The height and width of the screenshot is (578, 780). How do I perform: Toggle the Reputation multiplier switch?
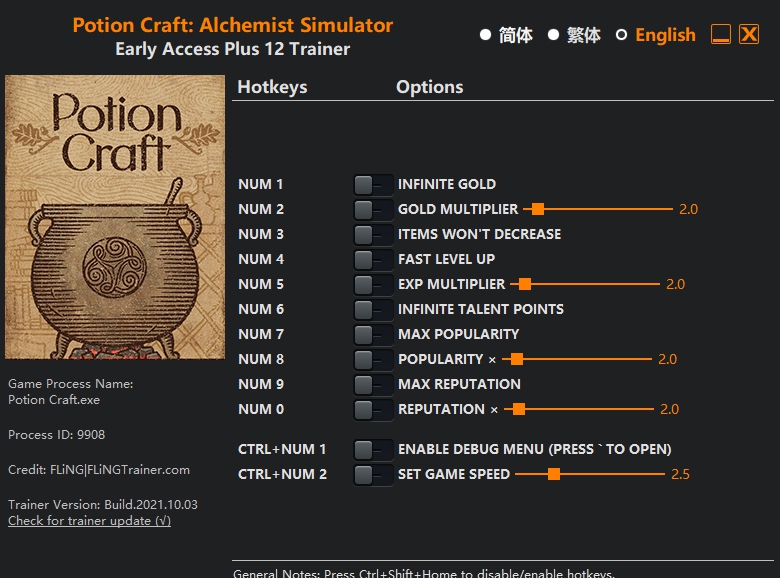[x=373, y=409]
